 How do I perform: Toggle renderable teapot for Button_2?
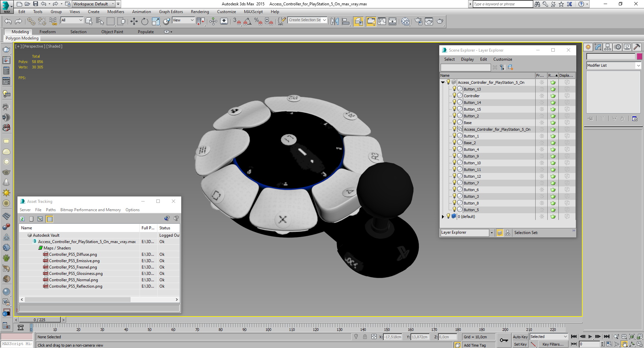click(553, 116)
